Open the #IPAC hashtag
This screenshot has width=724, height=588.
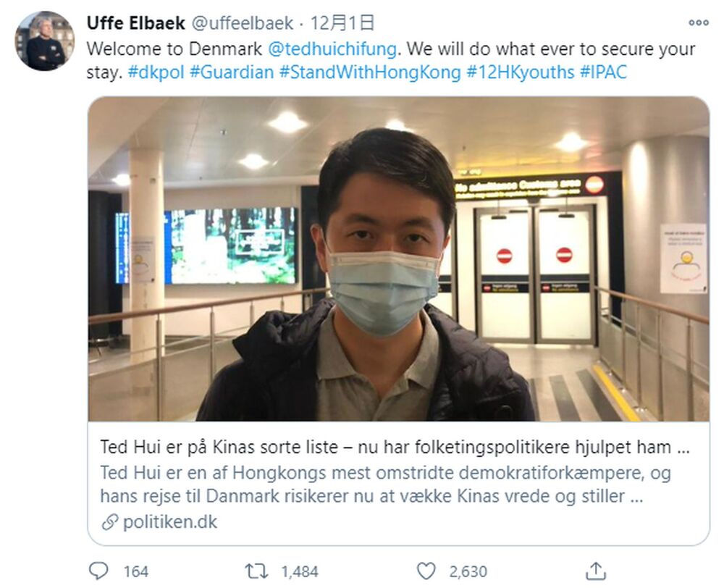[603, 72]
